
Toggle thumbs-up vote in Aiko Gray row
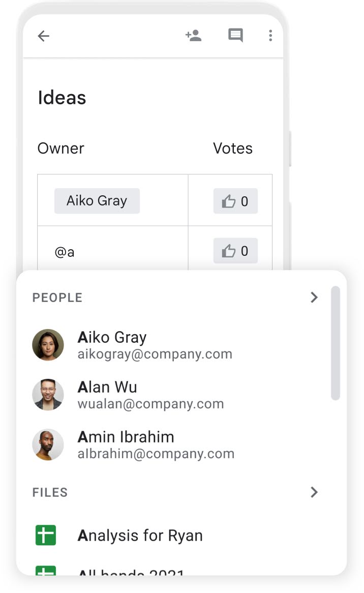(x=235, y=201)
